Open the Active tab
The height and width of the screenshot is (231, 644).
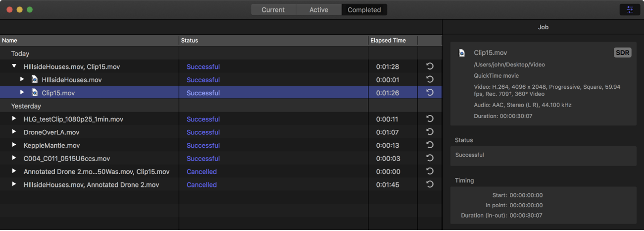click(319, 10)
